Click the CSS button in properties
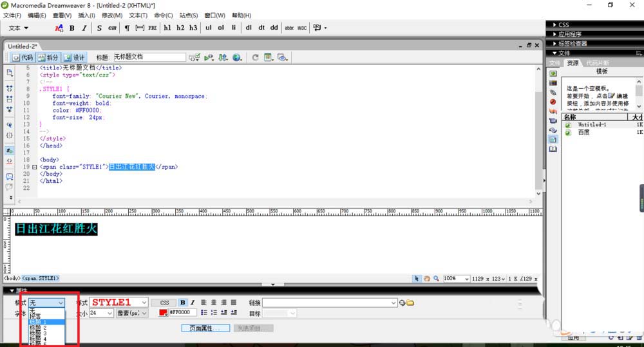644x347 pixels. pyautogui.click(x=164, y=303)
